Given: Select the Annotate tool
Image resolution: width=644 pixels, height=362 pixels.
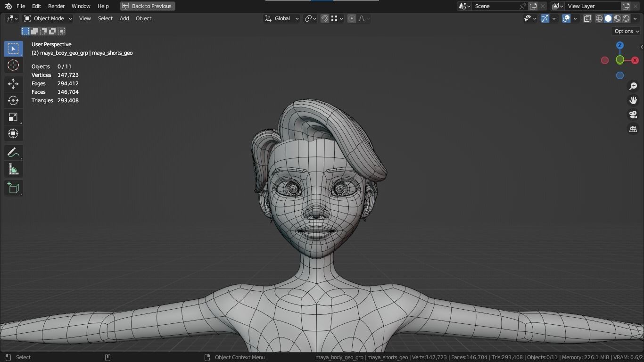Looking at the screenshot, I should click(13, 153).
